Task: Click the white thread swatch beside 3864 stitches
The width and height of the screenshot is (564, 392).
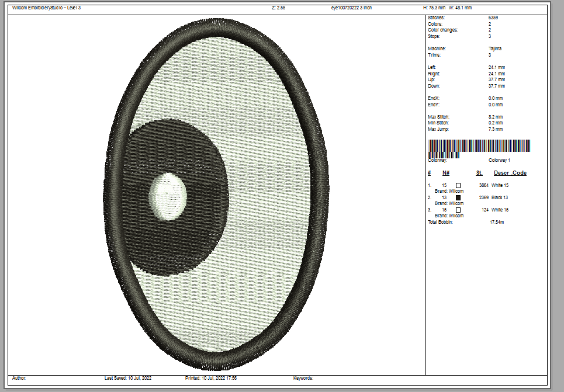Action: (458, 185)
